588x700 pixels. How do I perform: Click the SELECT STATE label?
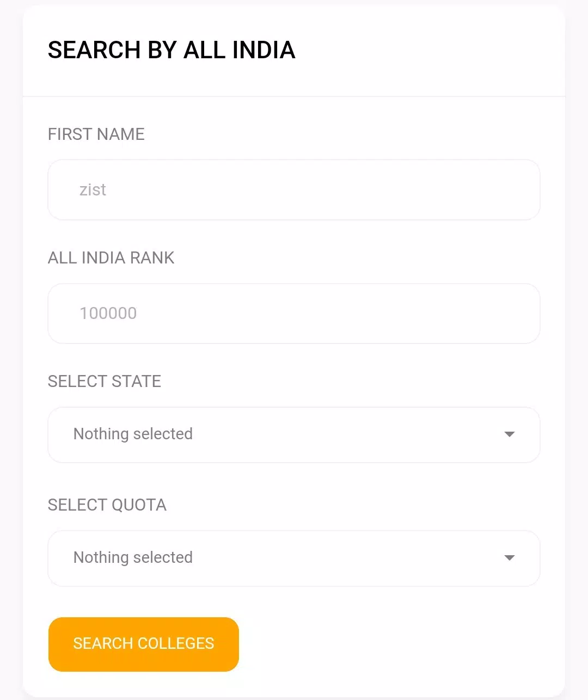tap(105, 381)
